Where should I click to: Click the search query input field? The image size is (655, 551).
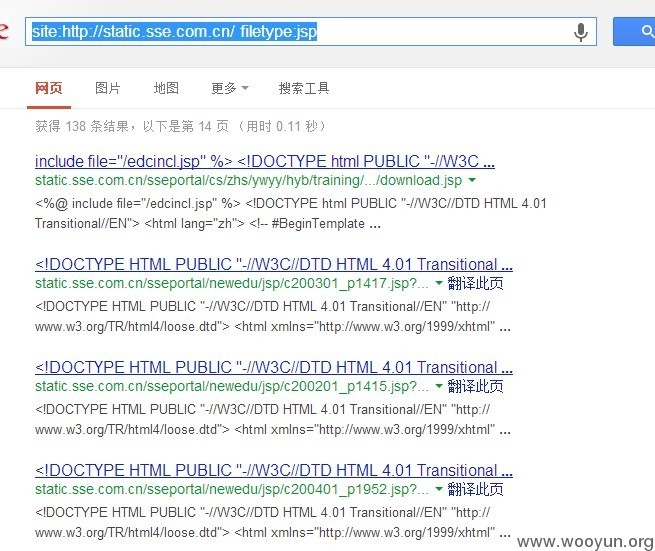[x=311, y=32]
